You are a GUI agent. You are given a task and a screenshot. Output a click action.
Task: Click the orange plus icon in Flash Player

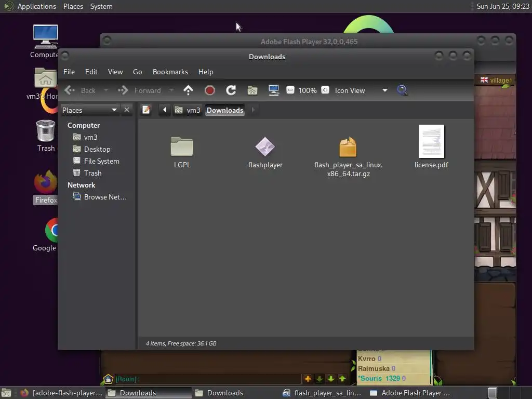[x=308, y=379]
